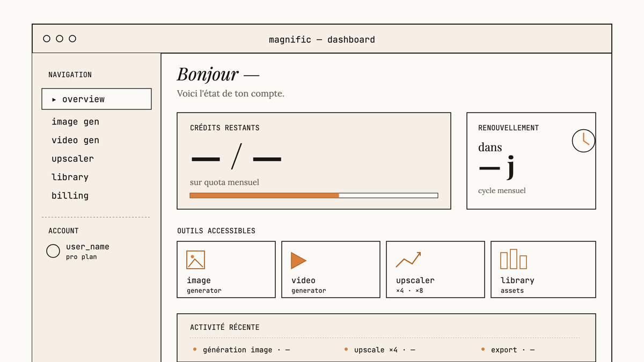Click the Crédits restants card
Image resolution: width=644 pixels, height=362 pixels.
tap(314, 161)
